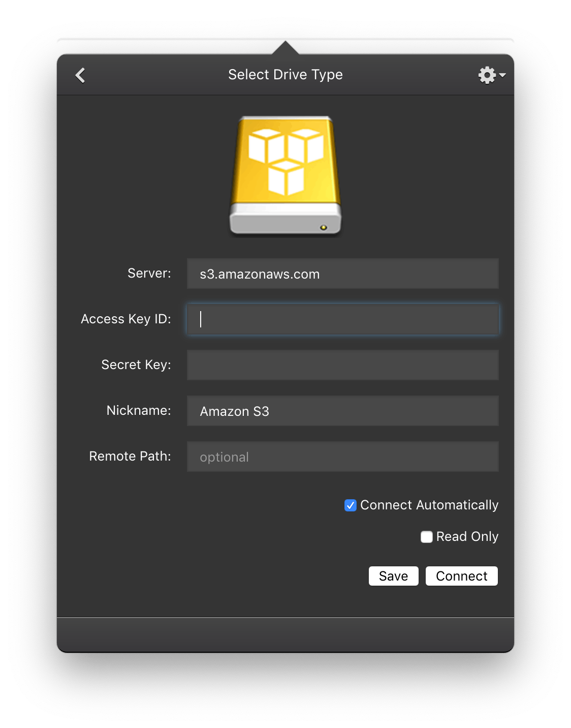Enable the Read Only checkbox
571x728 pixels.
tap(427, 537)
